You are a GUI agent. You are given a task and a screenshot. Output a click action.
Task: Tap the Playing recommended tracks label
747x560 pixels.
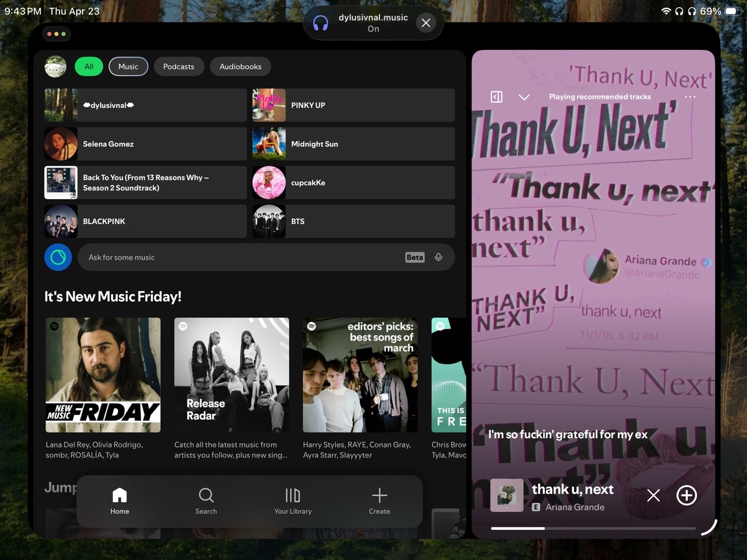coord(600,97)
